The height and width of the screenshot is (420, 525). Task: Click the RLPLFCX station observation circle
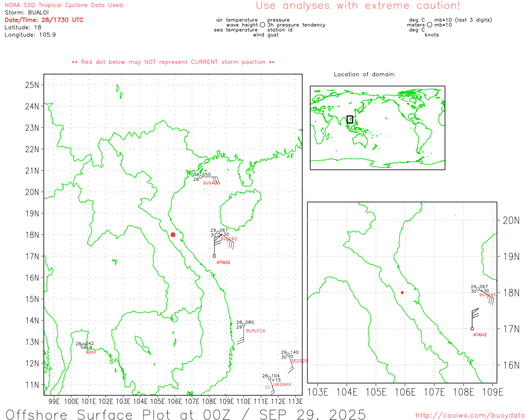(244, 324)
